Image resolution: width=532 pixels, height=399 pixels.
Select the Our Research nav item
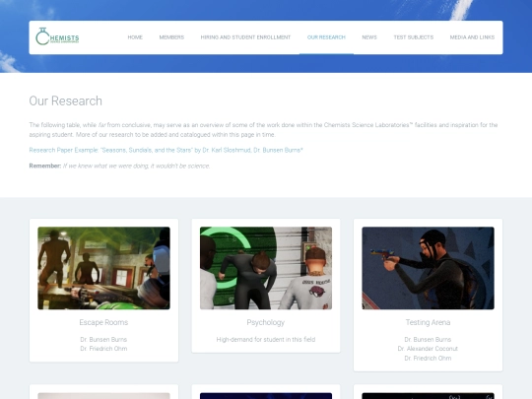click(x=326, y=37)
